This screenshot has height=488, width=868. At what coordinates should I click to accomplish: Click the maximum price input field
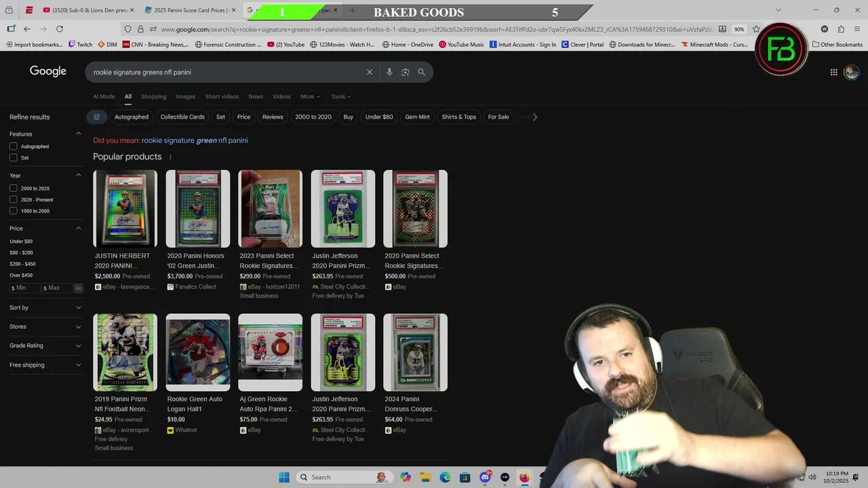pos(56,288)
